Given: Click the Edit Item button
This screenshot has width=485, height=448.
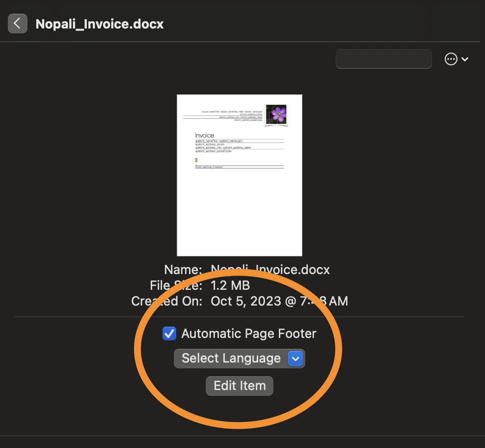Looking at the screenshot, I should [x=240, y=386].
